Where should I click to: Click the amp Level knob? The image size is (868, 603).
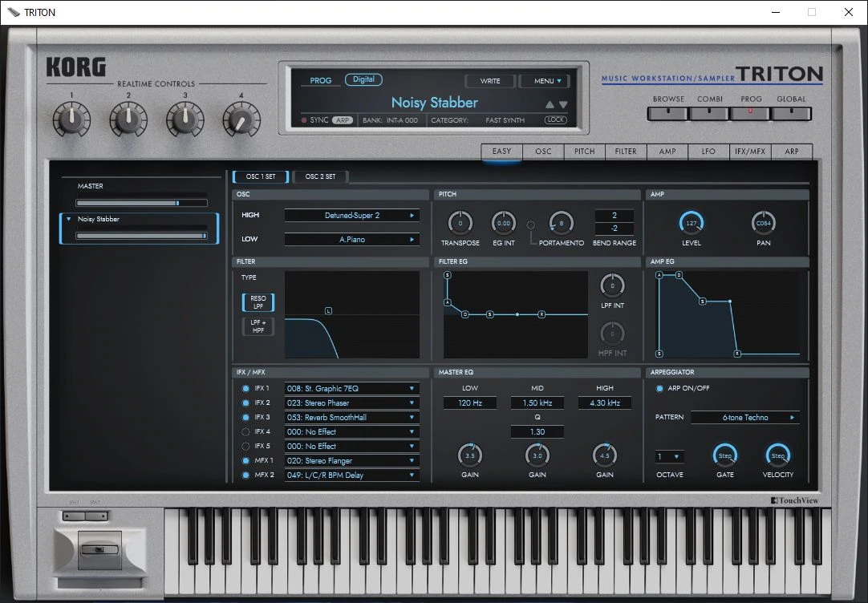pyautogui.click(x=692, y=224)
